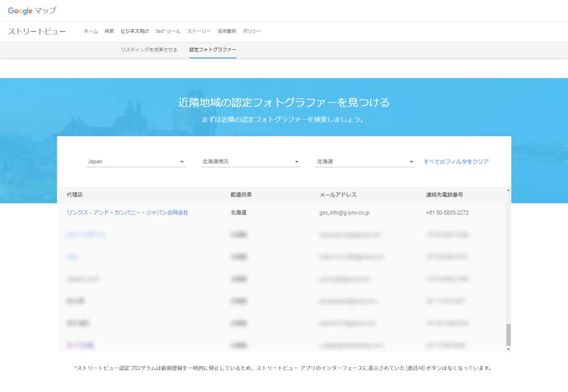
Task: Open the ストーリー navigation item
Action: [x=199, y=31]
